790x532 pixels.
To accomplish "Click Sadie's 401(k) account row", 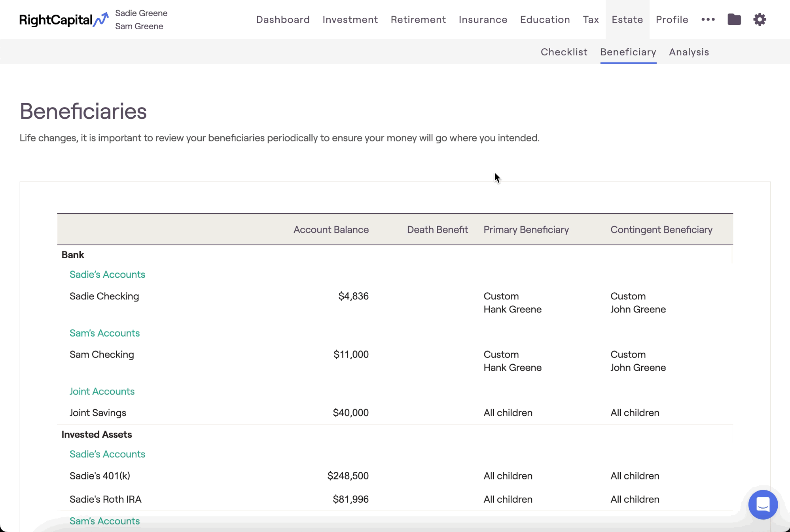I will 100,476.
